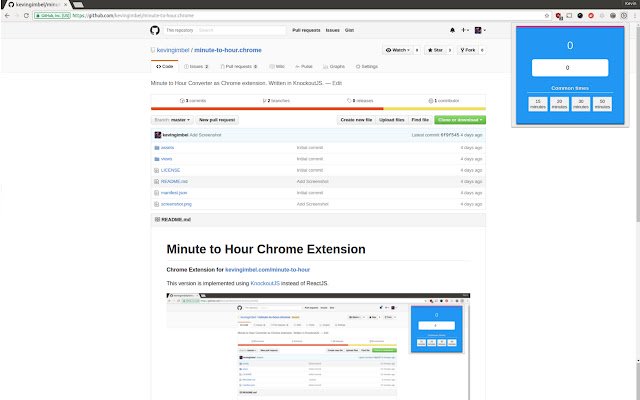The height and width of the screenshot is (400, 640).
Task: Open the 0 releases link
Action: tap(360, 101)
